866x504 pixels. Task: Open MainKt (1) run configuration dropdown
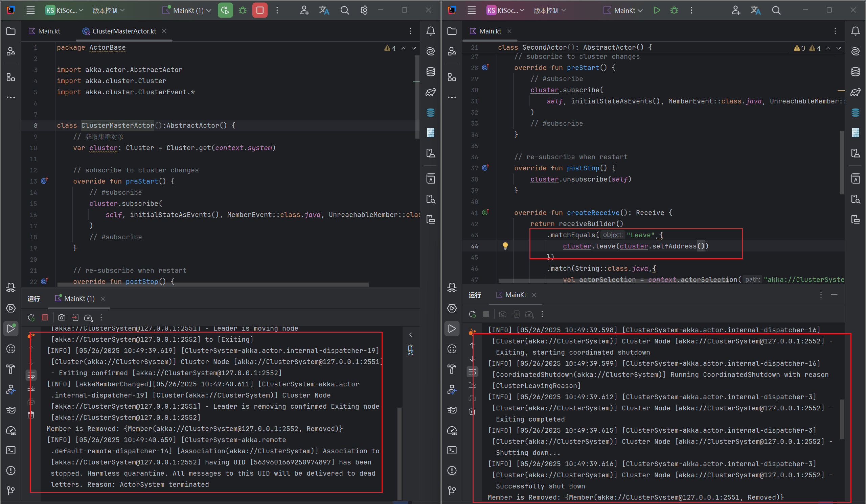[187, 10]
